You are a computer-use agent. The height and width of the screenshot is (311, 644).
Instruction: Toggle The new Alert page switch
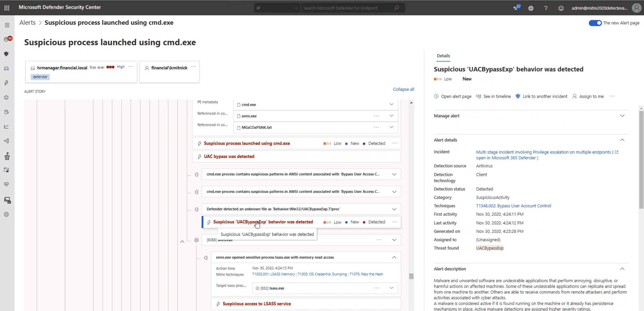[x=595, y=23]
